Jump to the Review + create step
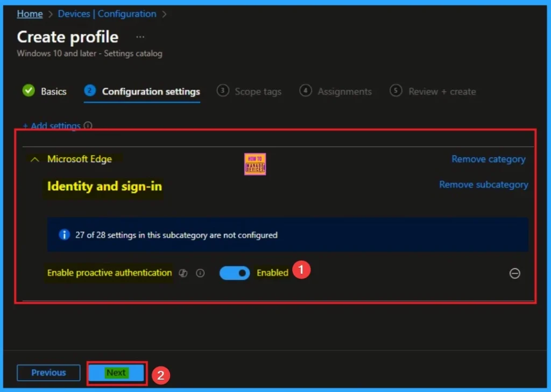Viewport: 551px width, 392px height. tap(433, 91)
